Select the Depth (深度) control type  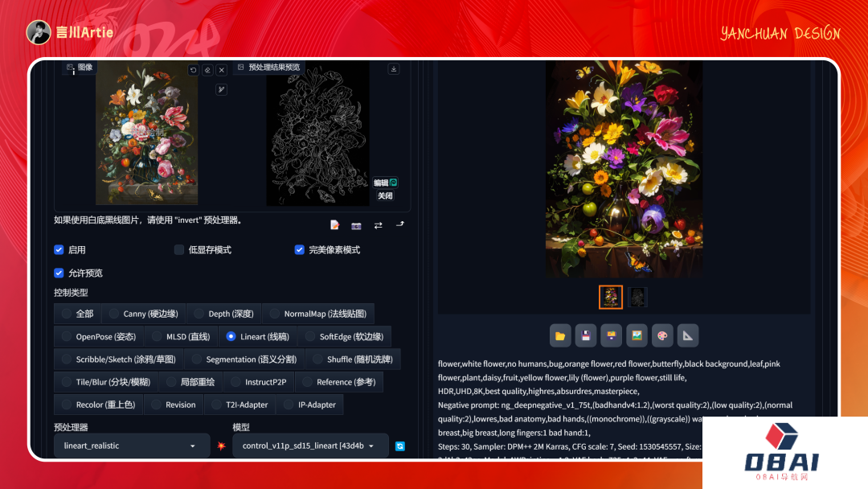coord(224,314)
